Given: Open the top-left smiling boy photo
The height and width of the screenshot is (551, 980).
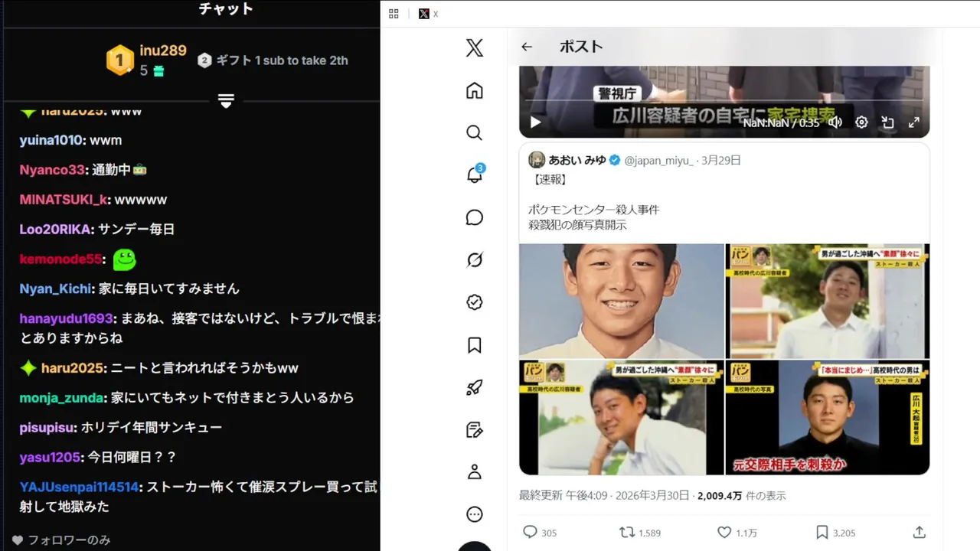Looking at the screenshot, I should pos(622,301).
